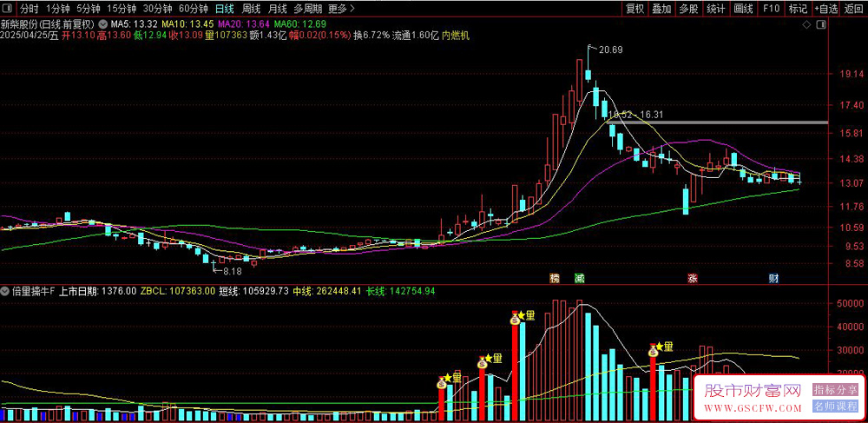868x423 pixels.
Task: Click the 量107363 volume value
Action: [226, 36]
